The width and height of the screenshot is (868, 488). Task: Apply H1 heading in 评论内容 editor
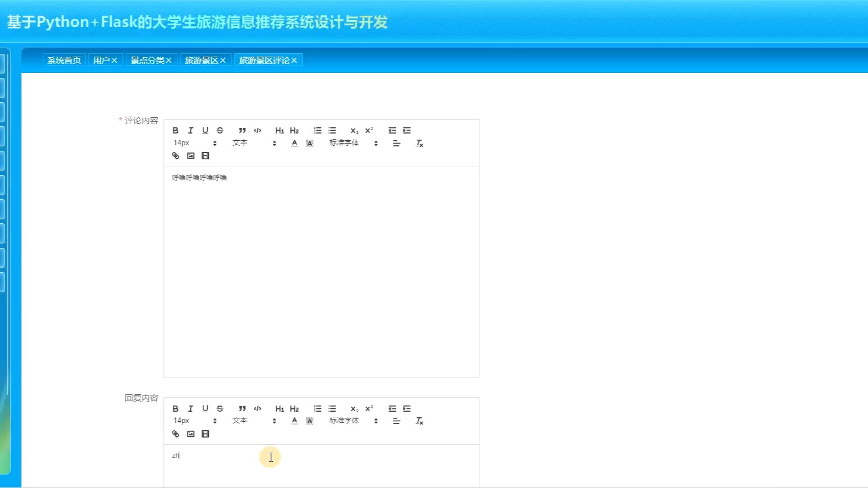(x=280, y=131)
